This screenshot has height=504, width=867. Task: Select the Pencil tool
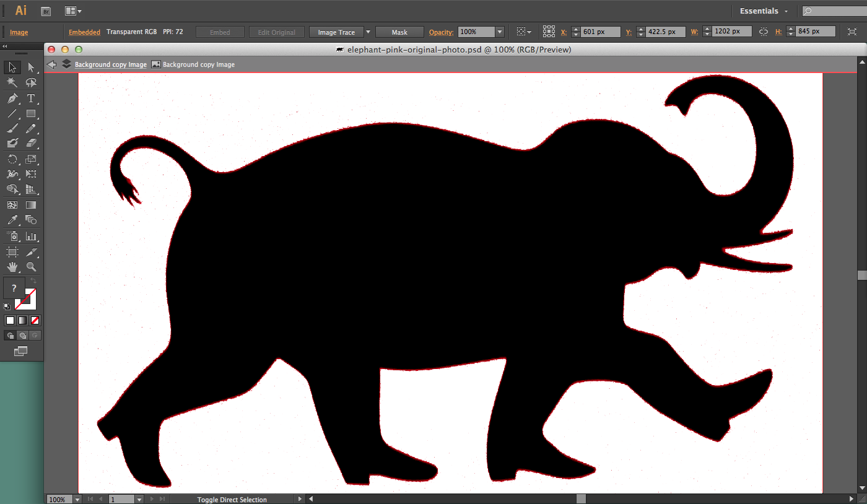point(31,129)
